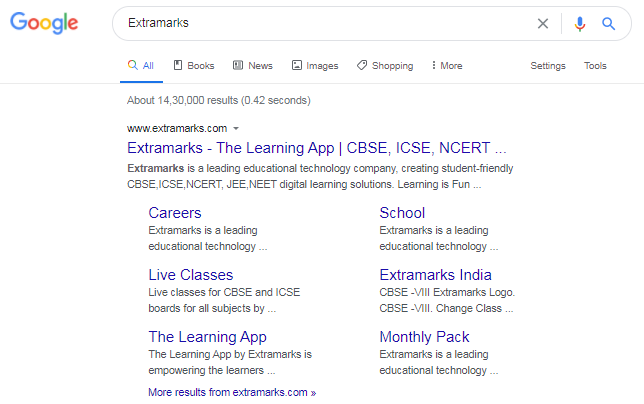Open Extramarks - The Learning App result
The width and height of the screenshot is (644, 404).
tap(317, 148)
